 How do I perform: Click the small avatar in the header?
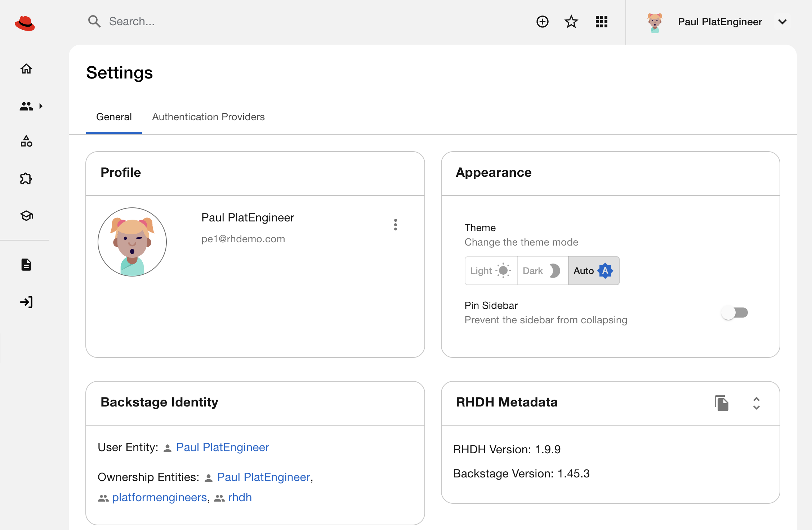tap(655, 23)
